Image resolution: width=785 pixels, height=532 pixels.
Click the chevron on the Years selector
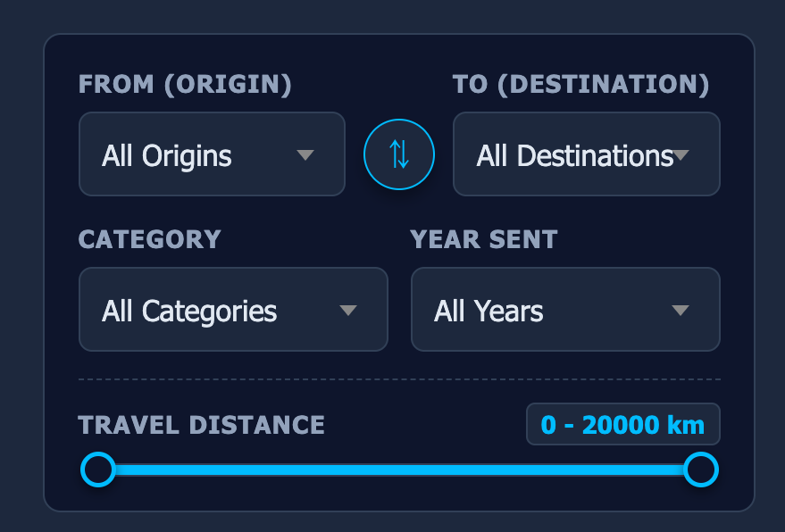click(x=681, y=310)
